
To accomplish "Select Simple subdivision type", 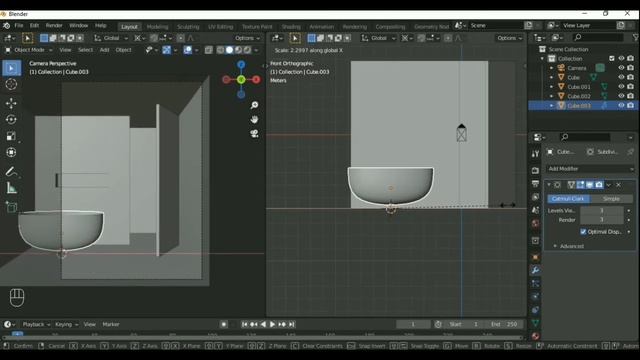I will tap(611, 199).
